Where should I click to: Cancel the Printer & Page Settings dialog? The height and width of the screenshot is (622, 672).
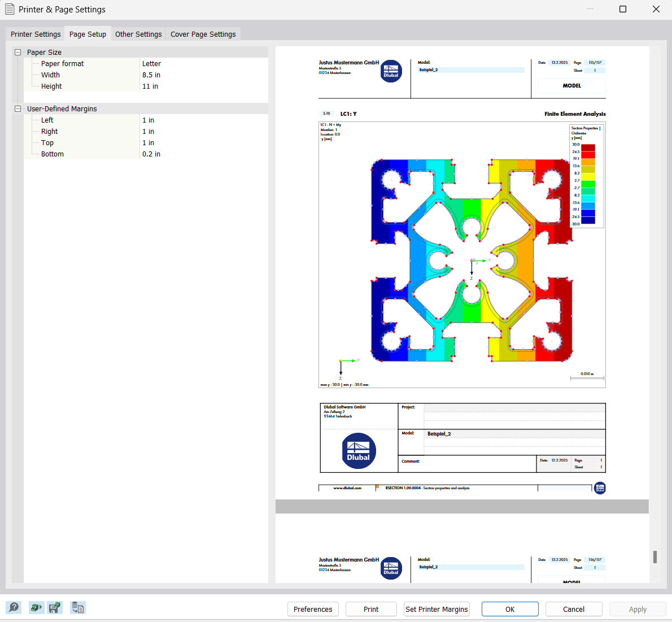tap(574, 609)
